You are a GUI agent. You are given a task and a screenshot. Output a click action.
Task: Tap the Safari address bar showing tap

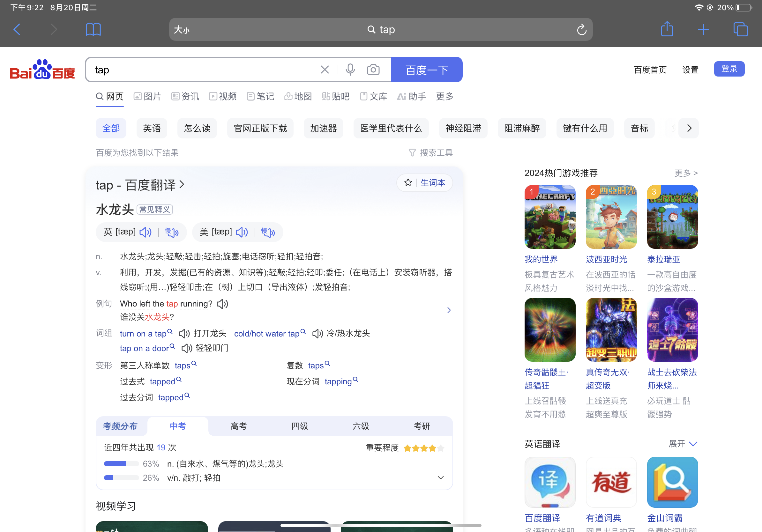(381, 30)
